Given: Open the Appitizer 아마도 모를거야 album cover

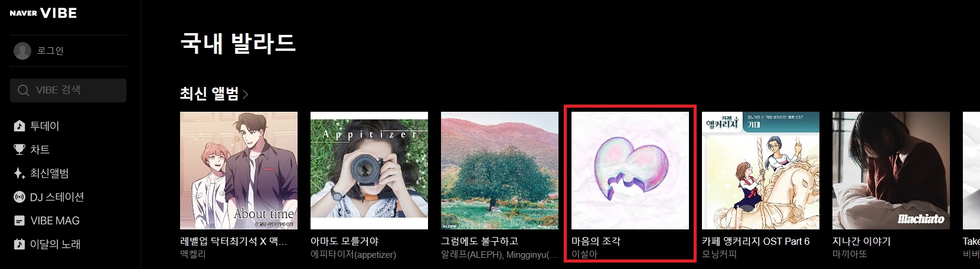Looking at the screenshot, I should (369, 170).
